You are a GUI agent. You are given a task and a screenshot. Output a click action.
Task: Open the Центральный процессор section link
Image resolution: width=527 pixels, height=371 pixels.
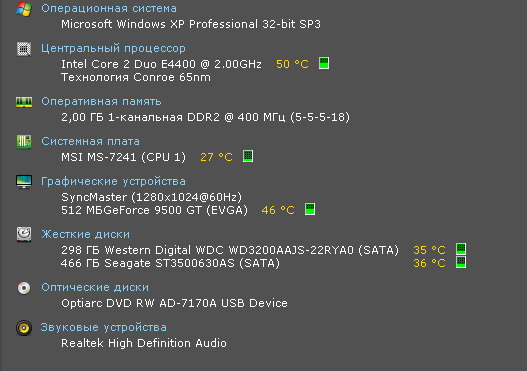point(113,49)
